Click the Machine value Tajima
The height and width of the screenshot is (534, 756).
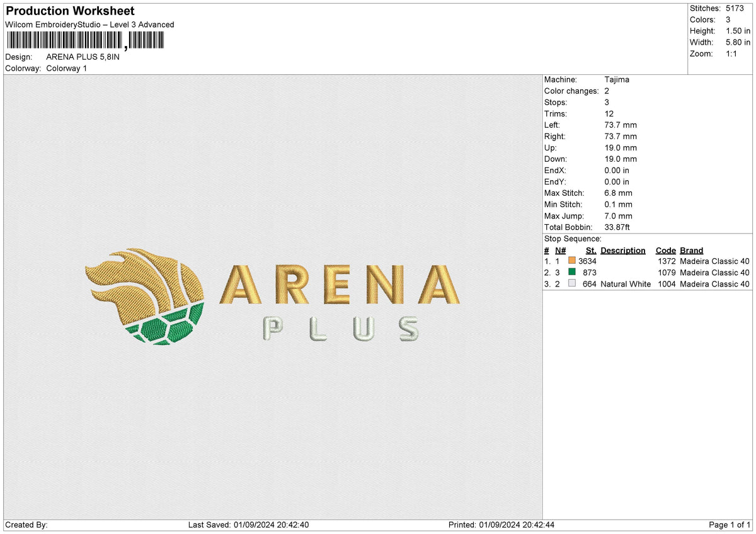click(617, 79)
